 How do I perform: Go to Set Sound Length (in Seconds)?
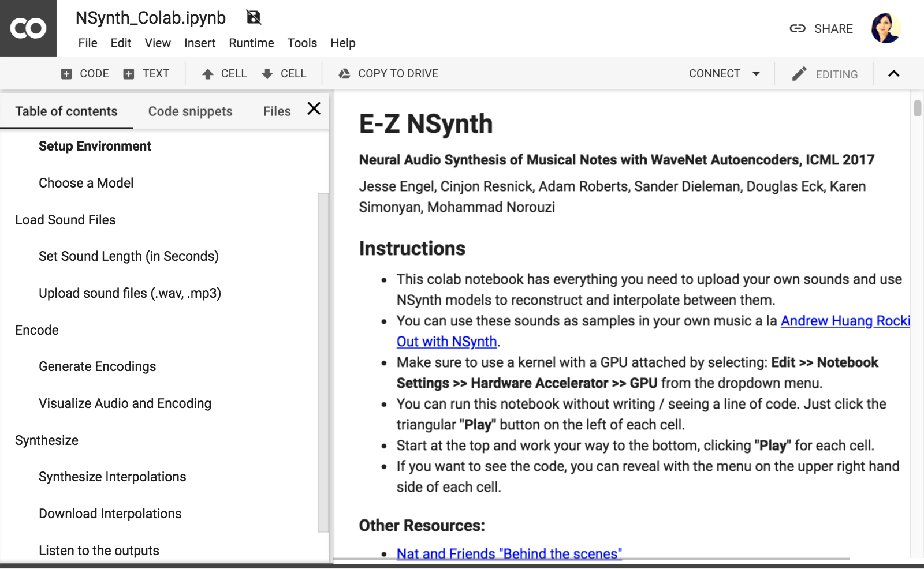[129, 256]
